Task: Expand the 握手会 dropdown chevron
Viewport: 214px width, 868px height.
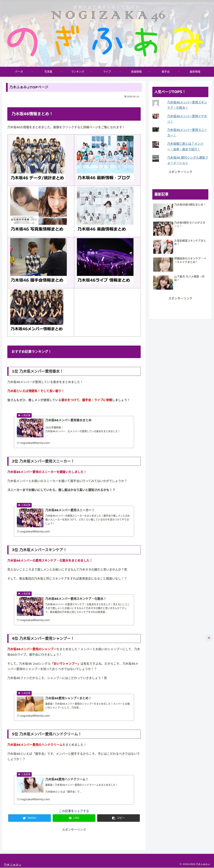Action: 179,72
